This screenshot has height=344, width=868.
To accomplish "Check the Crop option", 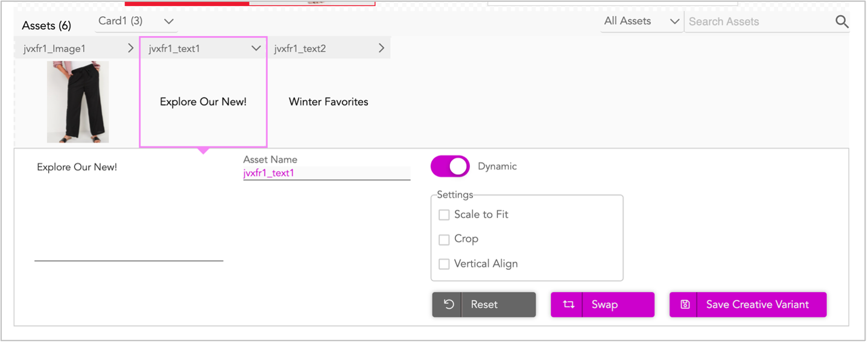I will pos(444,239).
